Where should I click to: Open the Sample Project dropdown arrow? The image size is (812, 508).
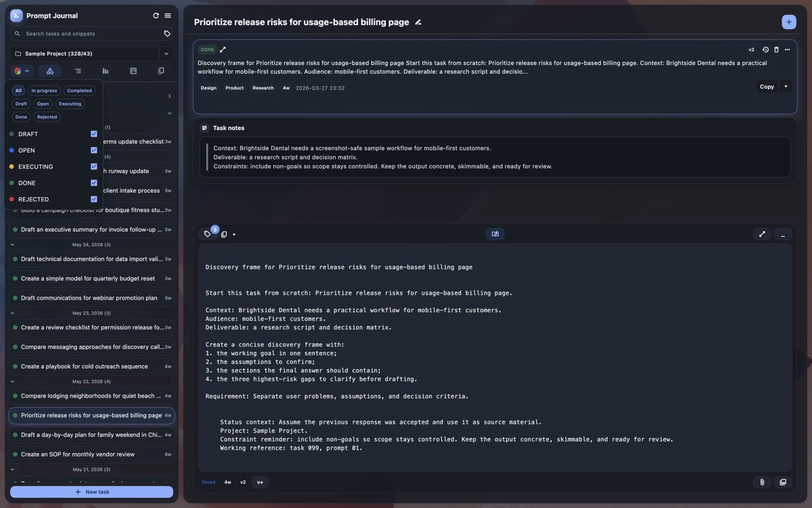(166, 54)
